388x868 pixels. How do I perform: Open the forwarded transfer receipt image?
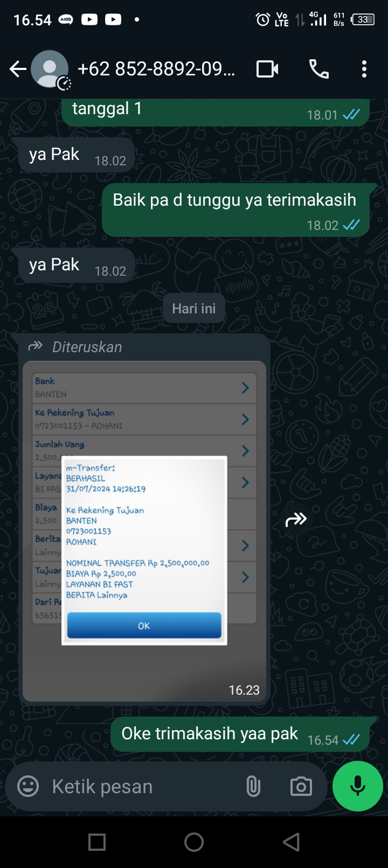coord(144,531)
